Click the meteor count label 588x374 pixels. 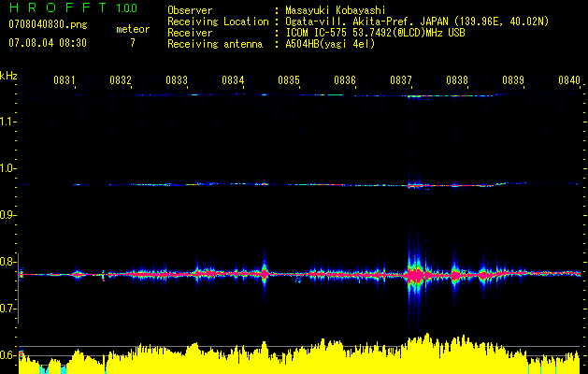(133, 29)
